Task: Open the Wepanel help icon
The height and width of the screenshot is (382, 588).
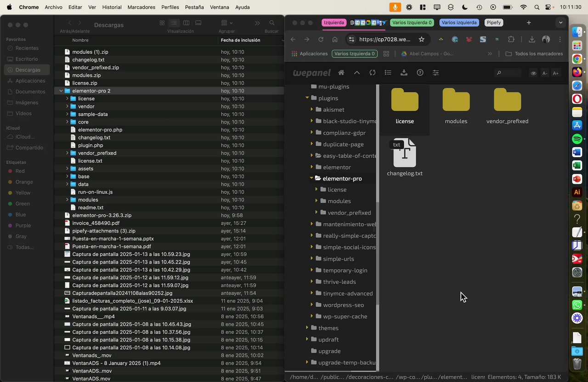Action: point(420,73)
